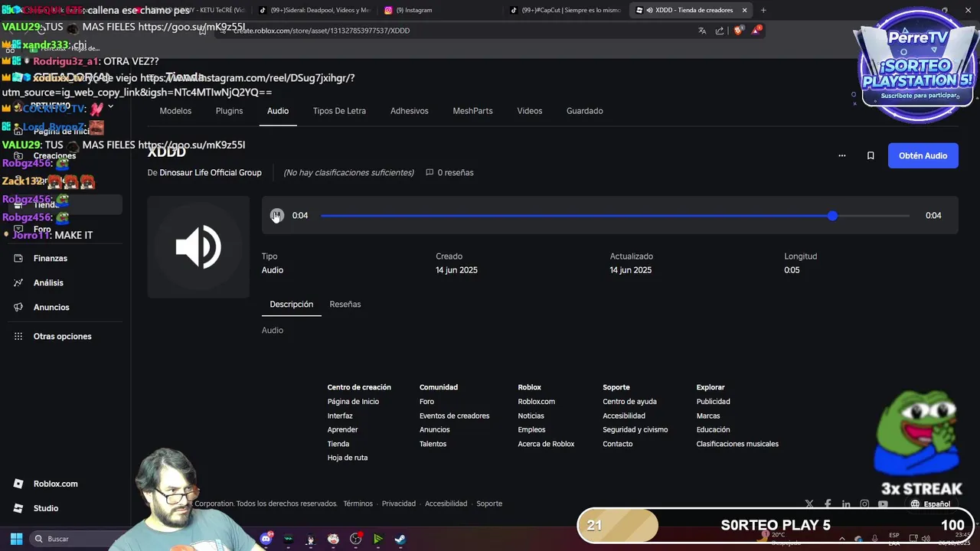This screenshot has width=980, height=551.
Task: Bookmark the XDDD audio asset
Action: 871,155
